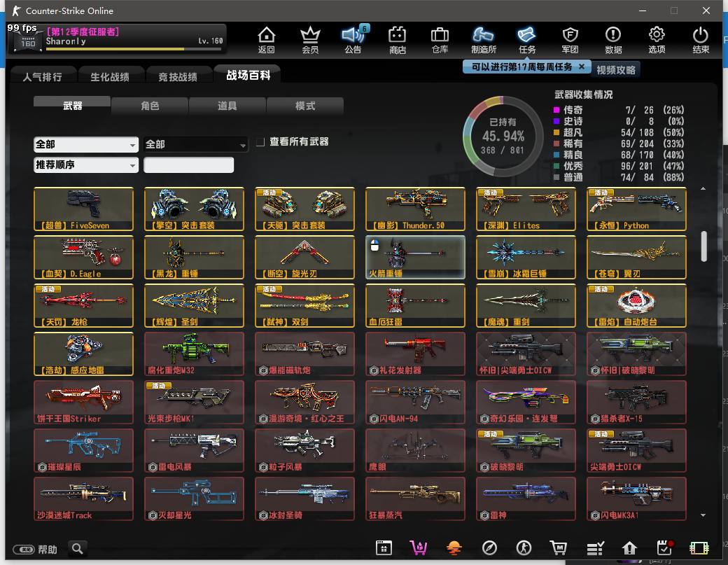Check the 查看所有武器 checkbox
The height and width of the screenshot is (565, 728).
260,141
